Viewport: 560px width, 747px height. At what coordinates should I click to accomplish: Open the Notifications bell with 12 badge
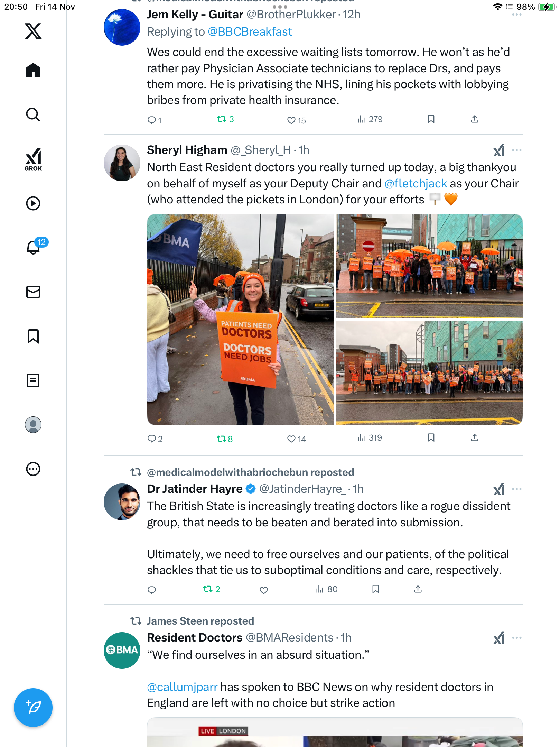click(34, 247)
